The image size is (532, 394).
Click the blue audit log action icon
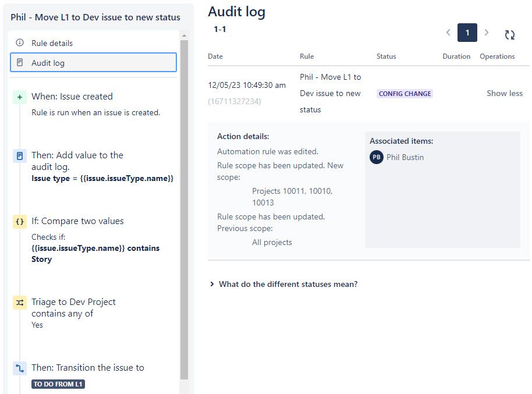click(x=20, y=156)
